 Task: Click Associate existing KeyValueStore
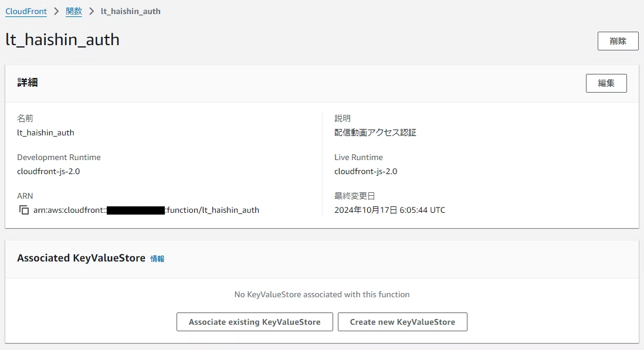[x=254, y=321]
